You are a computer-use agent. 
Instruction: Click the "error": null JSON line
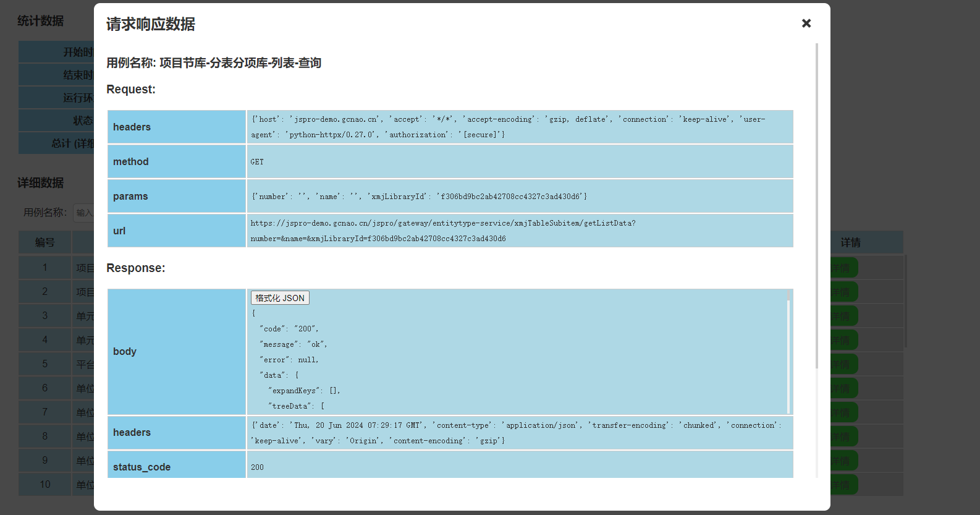click(289, 360)
